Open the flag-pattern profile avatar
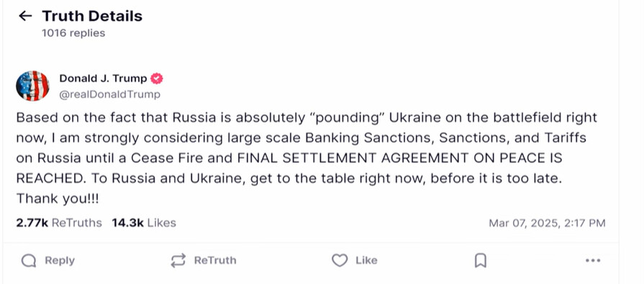The width and height of the screenshot is (644, 284). pyautogui.click(x=33, y=86)
